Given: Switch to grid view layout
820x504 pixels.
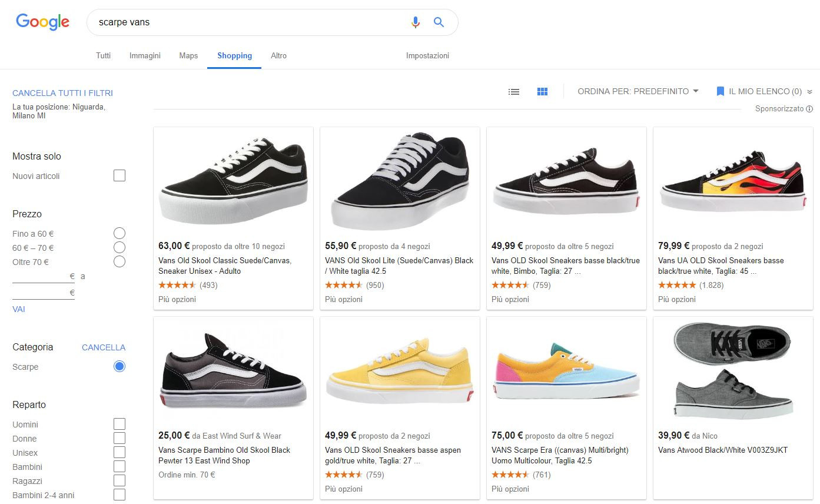Looking at the screenshot, I should point(543,92).
